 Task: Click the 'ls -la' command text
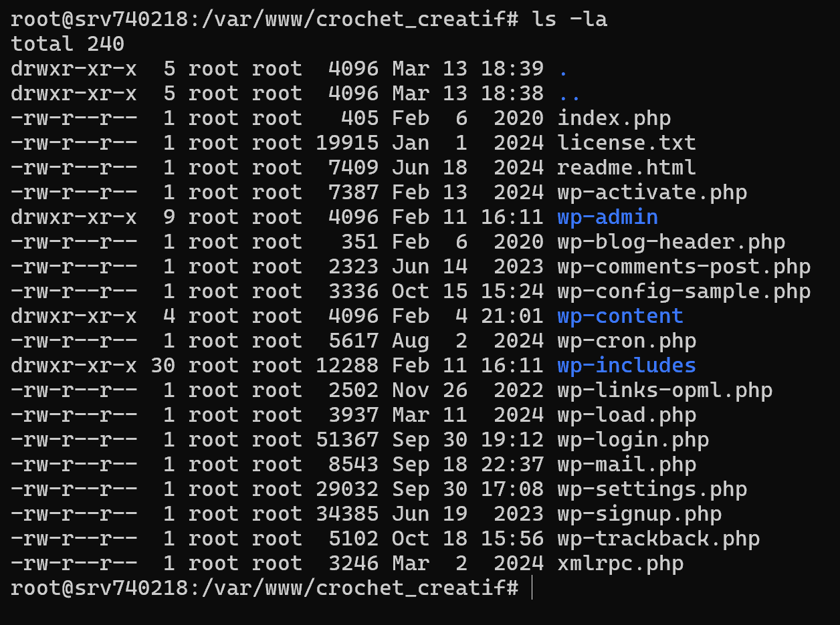coord(570,19)
